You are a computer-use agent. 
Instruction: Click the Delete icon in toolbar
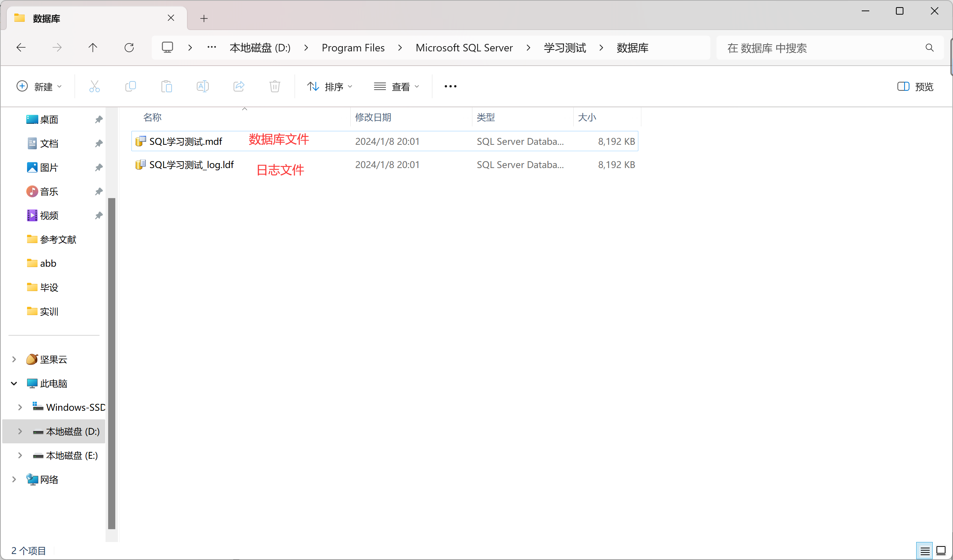tap(274, 86)
